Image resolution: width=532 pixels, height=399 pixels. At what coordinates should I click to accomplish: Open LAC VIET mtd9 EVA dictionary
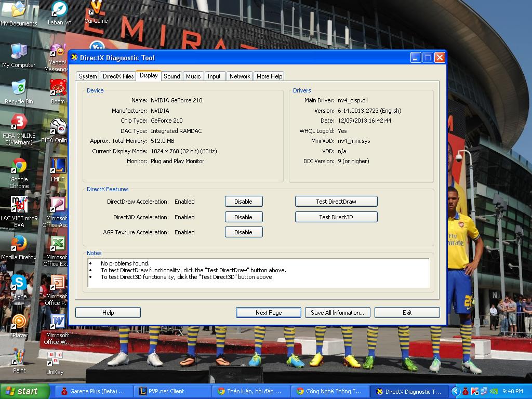pos(19,212)
